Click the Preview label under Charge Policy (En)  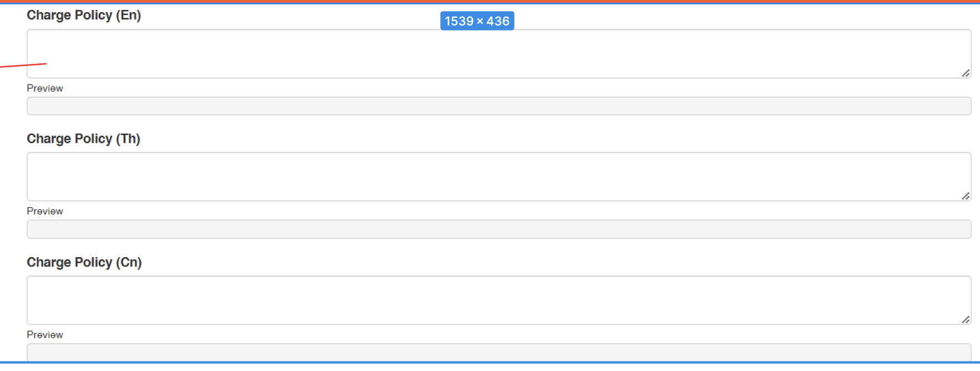45,88
